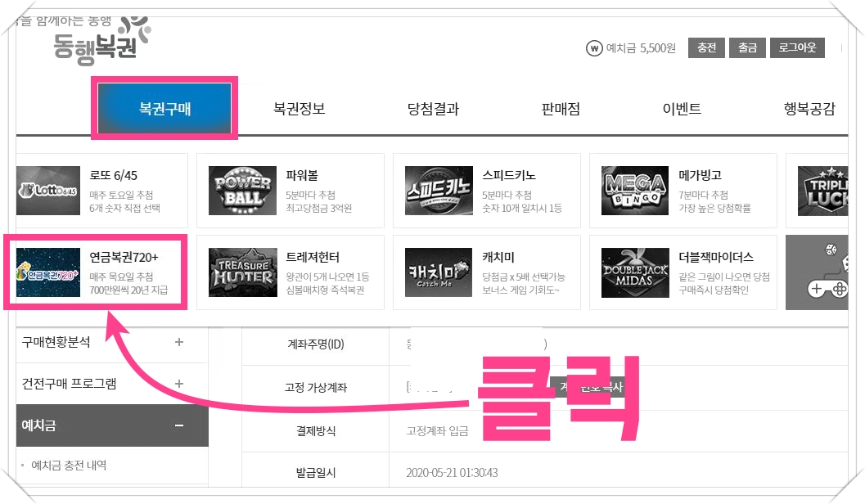865x504 pixels.
Task: Select the Power Ball game icon
Action: tap(242, 191)
